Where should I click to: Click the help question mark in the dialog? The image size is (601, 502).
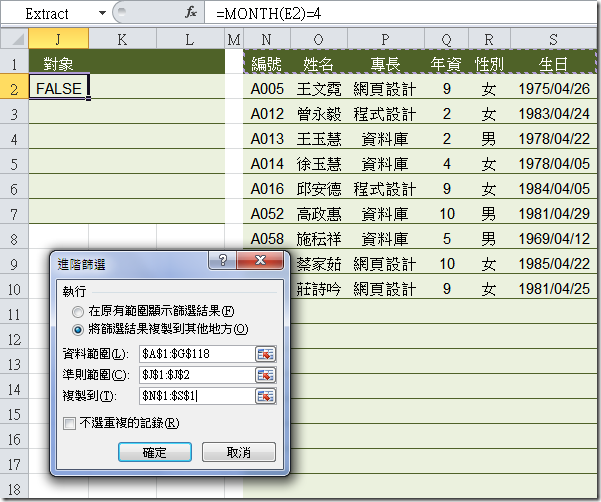[x=223, y=260]
